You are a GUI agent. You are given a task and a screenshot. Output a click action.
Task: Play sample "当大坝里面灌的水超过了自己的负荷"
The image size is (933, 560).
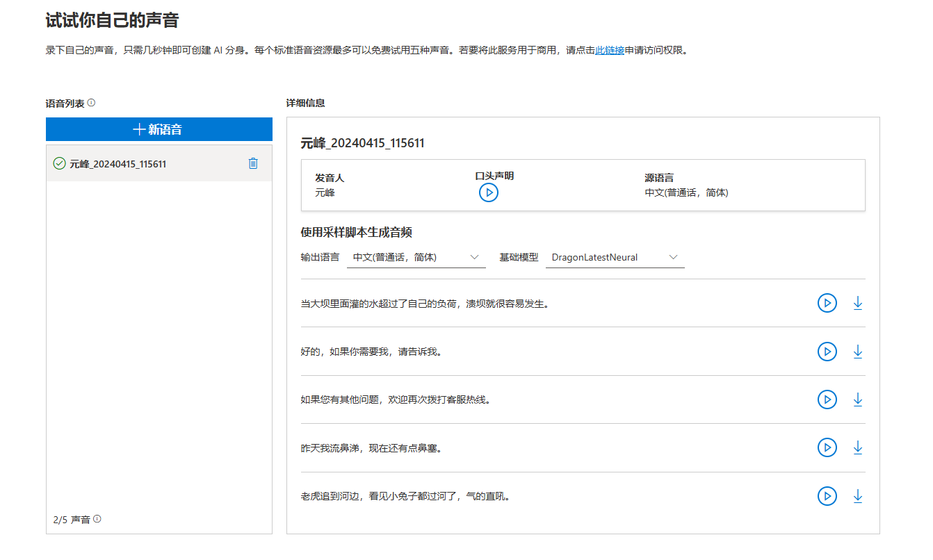coord(827,303)
